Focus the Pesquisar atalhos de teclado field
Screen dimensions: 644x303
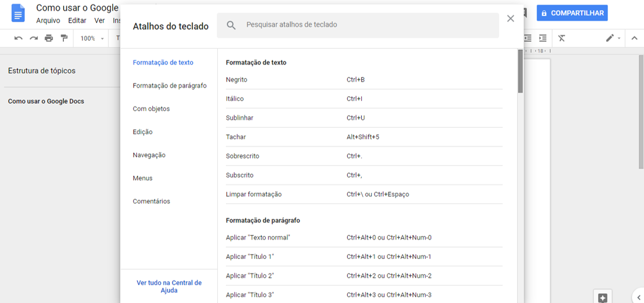pyautogui.click(x=358, y=25)
